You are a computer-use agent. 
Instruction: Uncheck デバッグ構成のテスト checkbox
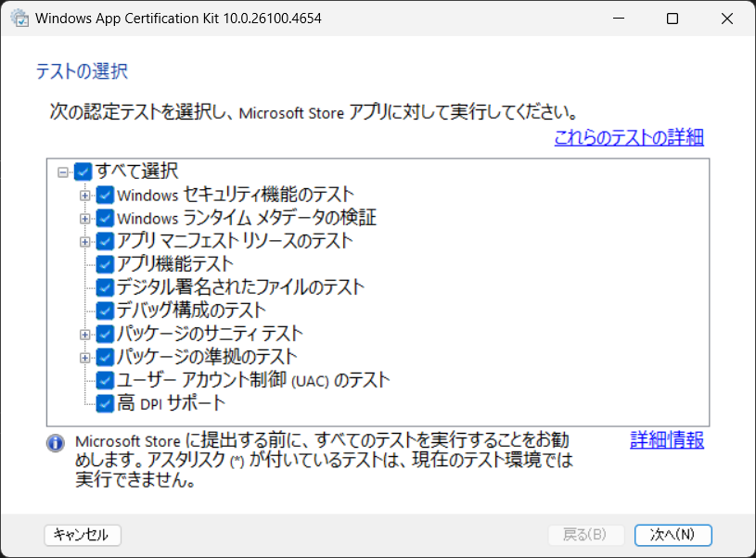(105, 311)
